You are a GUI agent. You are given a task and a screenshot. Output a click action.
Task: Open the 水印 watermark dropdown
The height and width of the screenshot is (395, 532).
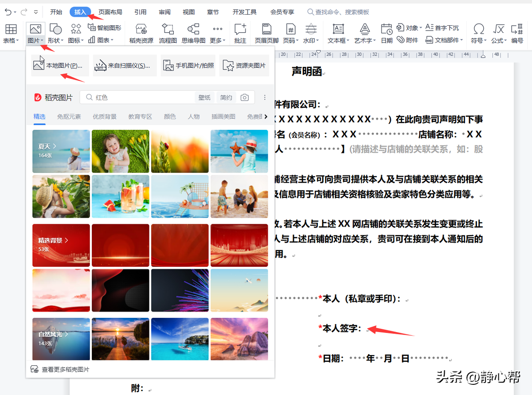[311, 39]
